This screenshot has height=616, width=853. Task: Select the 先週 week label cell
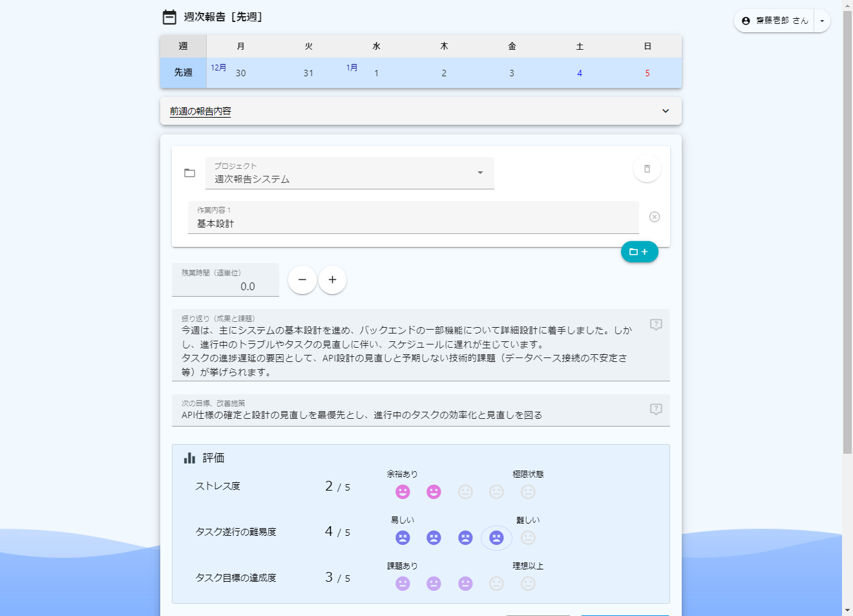tap(184, 73)
